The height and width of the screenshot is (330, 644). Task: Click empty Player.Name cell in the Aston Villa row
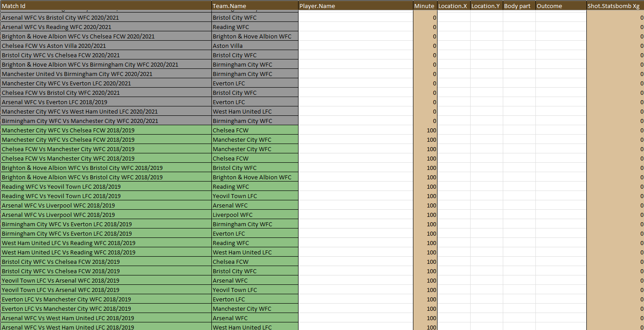tap(356, 46)
